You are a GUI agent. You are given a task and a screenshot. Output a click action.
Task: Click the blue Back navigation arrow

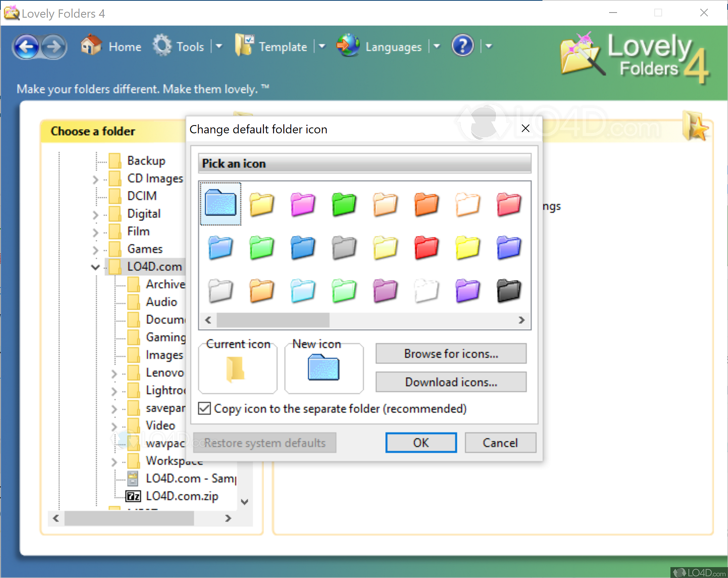pyautogui.click(x=26, y=47)
